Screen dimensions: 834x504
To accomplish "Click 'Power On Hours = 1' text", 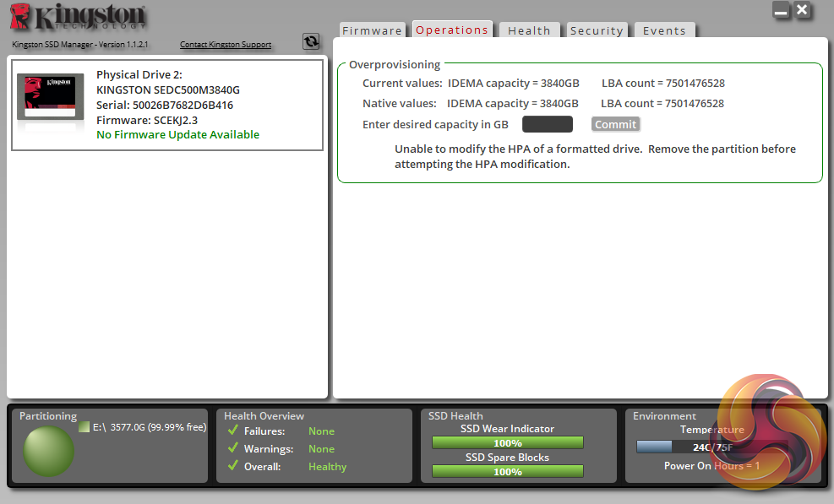I will tap(711, 466).
